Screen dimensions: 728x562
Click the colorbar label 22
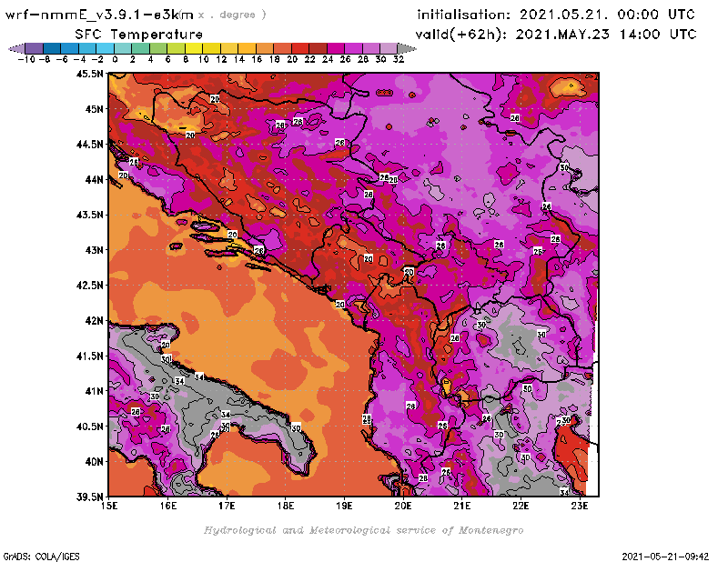click(309, 59)
